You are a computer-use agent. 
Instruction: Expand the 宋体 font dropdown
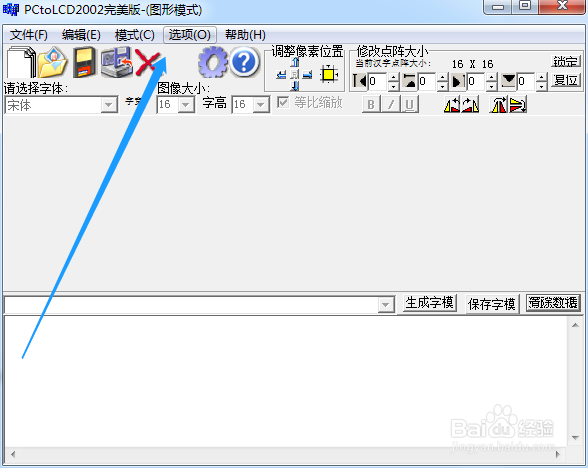109,105
